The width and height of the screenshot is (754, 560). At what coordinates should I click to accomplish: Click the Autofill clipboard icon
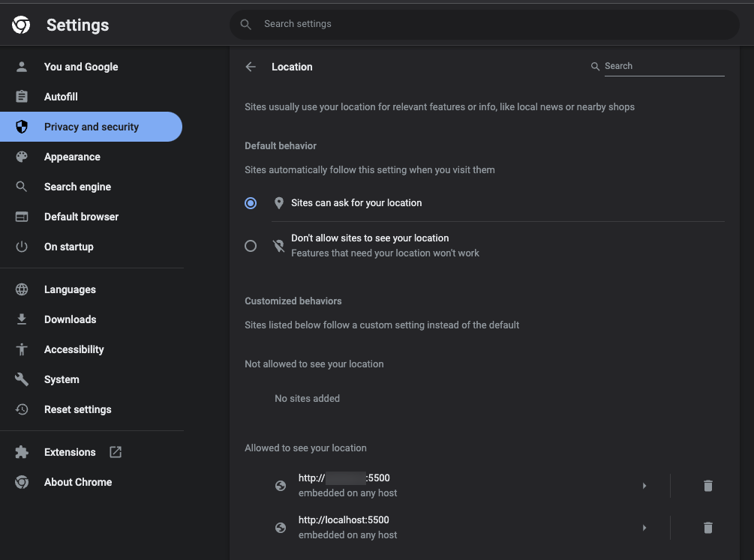pos(22,97)
